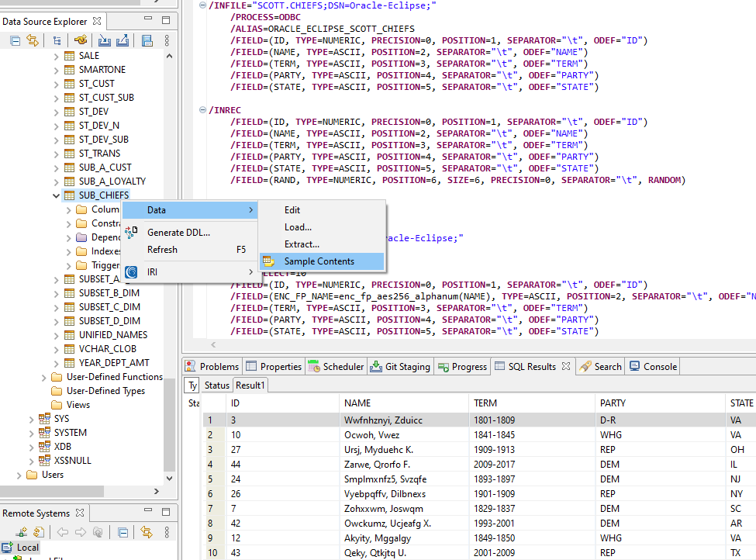Click the Import profiles icon
756x560 pixels.
pyautogui.click(x=105, y=41)
